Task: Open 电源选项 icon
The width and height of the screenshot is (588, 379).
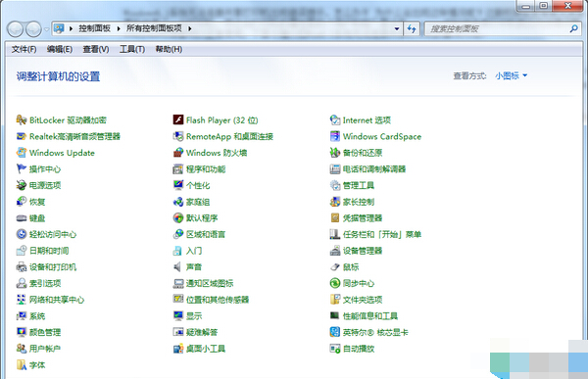Action: 22,185
